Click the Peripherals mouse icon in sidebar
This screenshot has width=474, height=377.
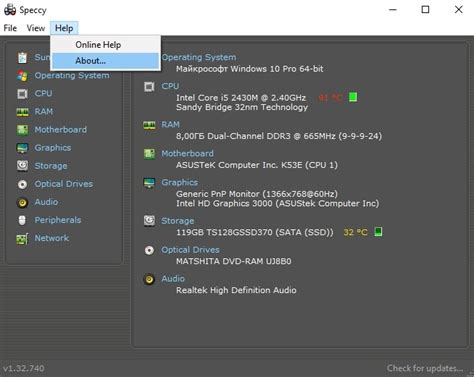pyautogui.click(x=22, y=220)
